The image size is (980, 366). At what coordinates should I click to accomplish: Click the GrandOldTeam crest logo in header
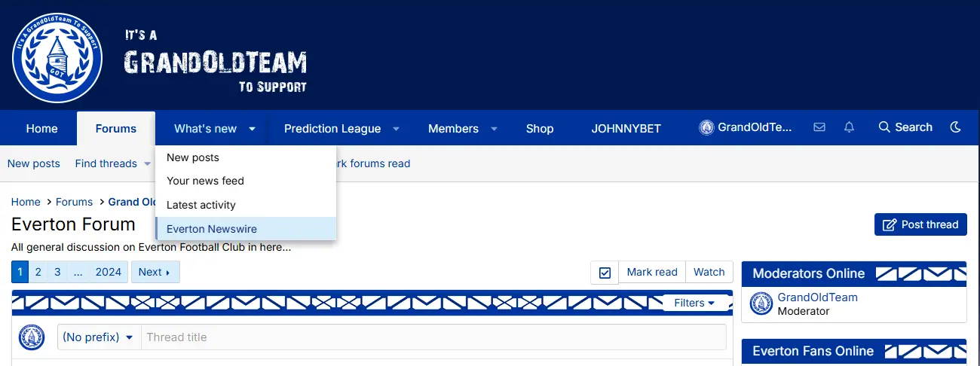click(x=57, y=57)
